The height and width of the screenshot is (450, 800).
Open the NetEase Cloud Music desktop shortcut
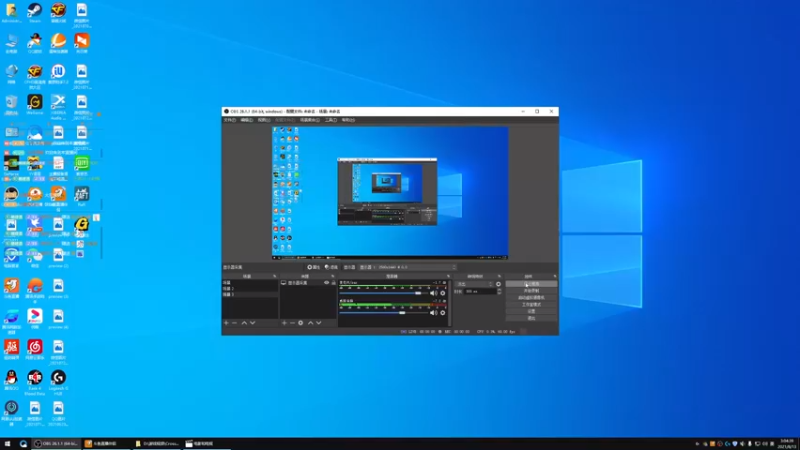coord(35,349)
